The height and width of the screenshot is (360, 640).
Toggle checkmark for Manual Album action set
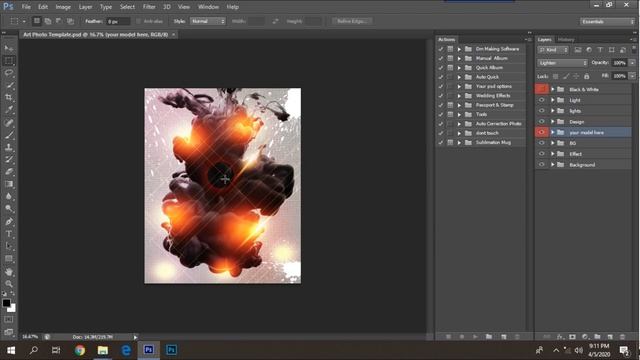(441, 58)
